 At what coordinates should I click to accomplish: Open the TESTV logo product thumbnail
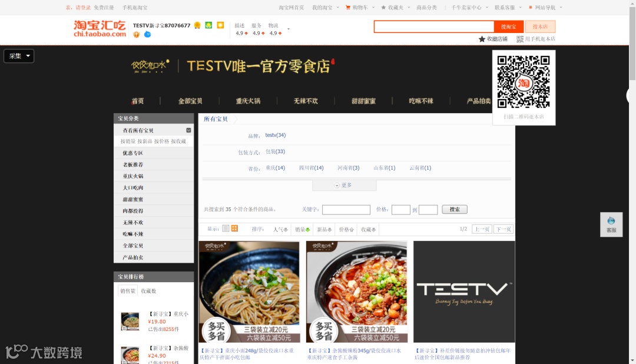click(x=464, y=292)
